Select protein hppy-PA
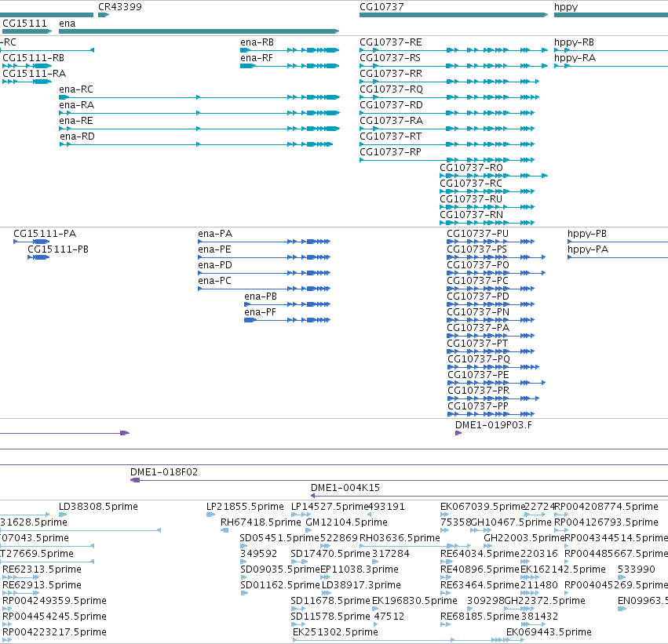This screenshot has height=644, width=668. point(618,257)
